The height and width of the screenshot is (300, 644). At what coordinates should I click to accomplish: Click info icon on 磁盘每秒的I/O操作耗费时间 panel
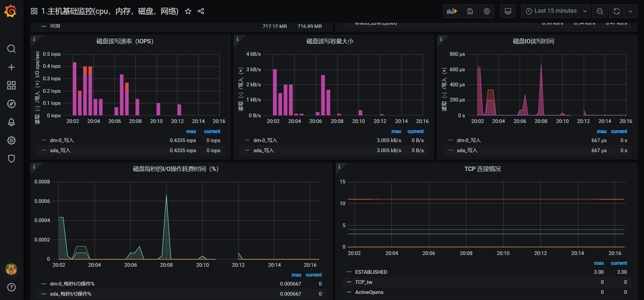point(34,167)
